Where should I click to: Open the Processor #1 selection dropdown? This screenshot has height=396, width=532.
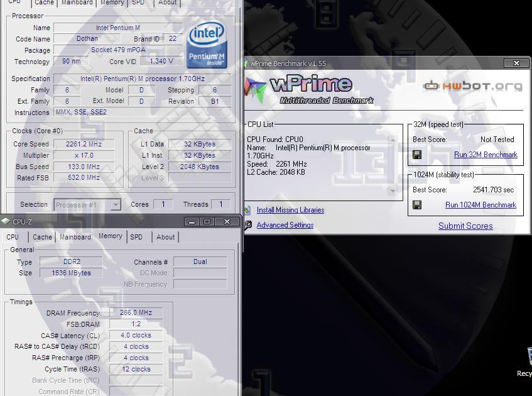pos(116,205)
